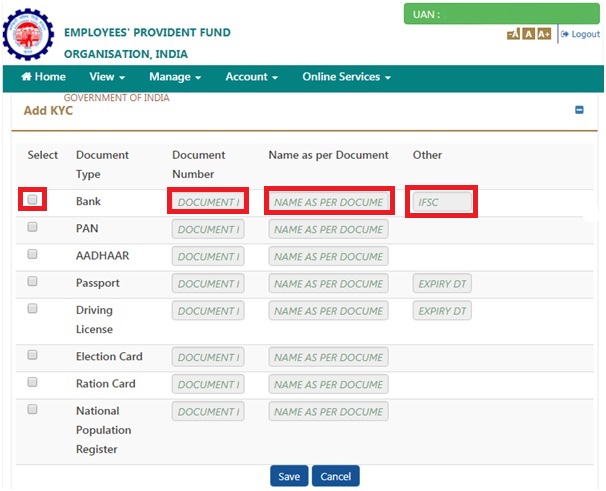Focus Driving License document number field
The width and height of the screenshot is (606, 491).
pos(208,310)
